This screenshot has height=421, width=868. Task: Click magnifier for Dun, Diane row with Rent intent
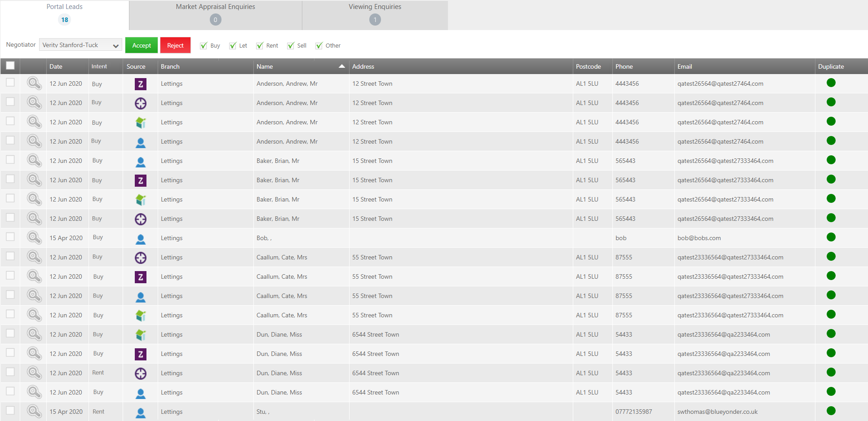(34, 373)
